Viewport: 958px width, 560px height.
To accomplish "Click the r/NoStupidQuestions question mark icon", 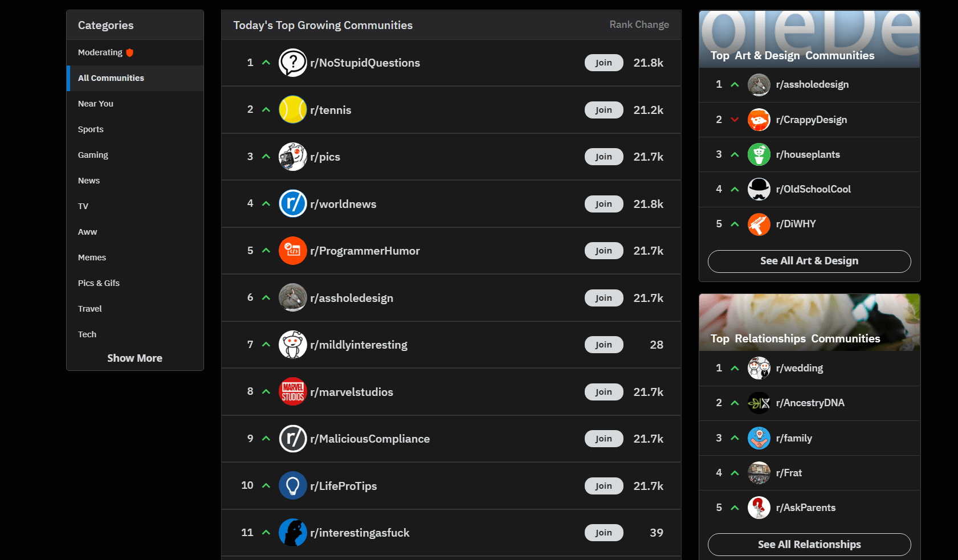I will (292, 63).
